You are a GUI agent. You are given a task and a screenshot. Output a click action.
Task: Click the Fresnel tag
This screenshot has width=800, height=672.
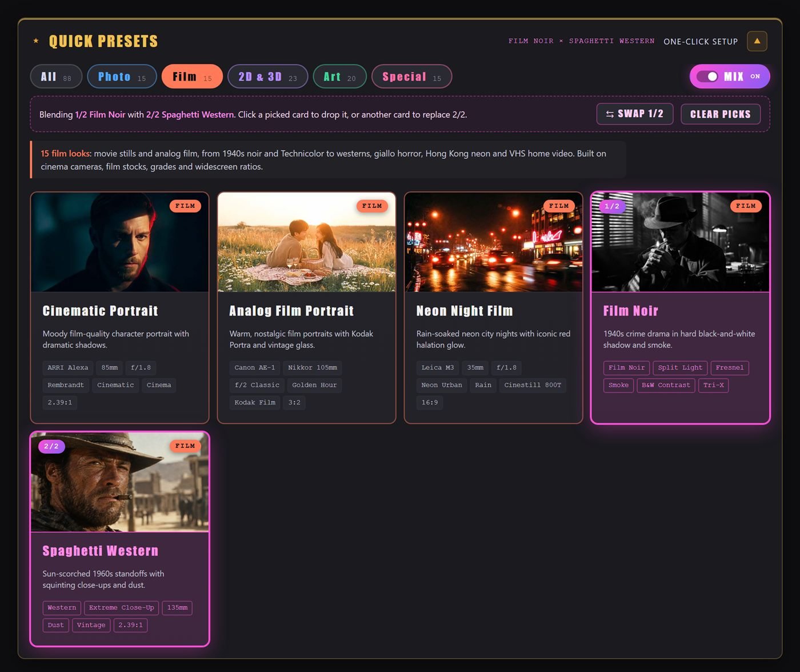coord(730,368)
